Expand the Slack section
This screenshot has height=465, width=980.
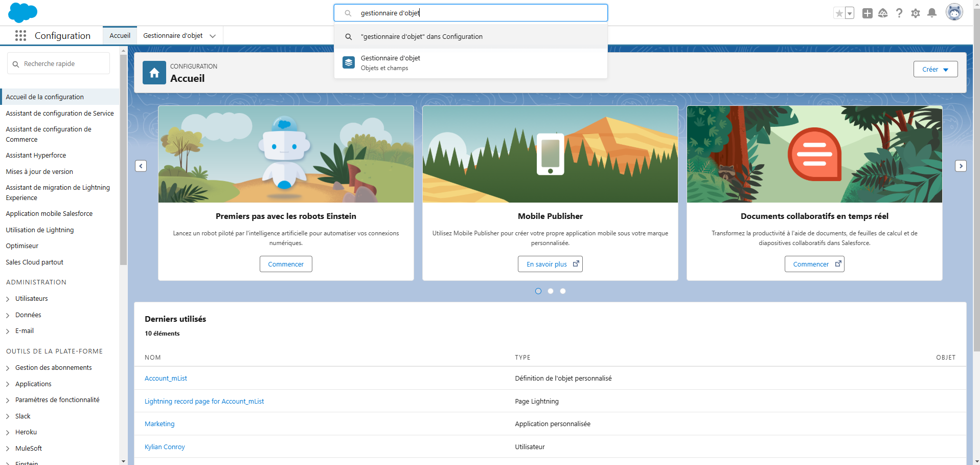(x=8, y=416)
